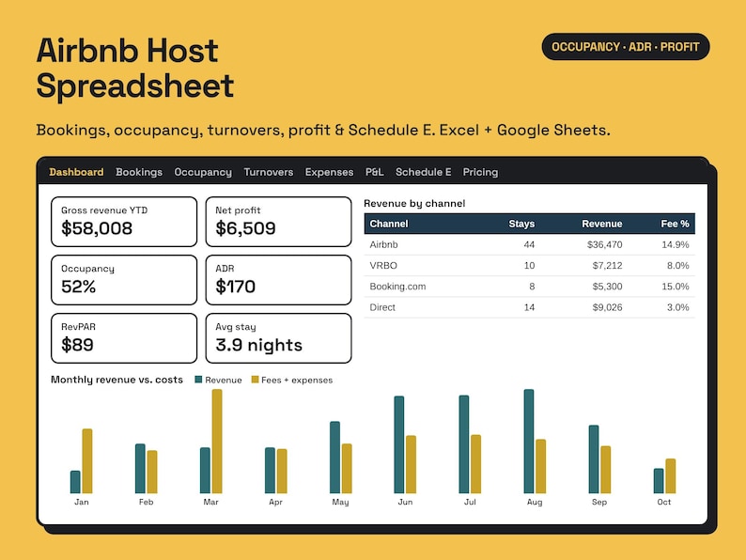Switch to the Schedule E tab
The width and height of the screenshot is (746, 560).
(x=424, y=172)
